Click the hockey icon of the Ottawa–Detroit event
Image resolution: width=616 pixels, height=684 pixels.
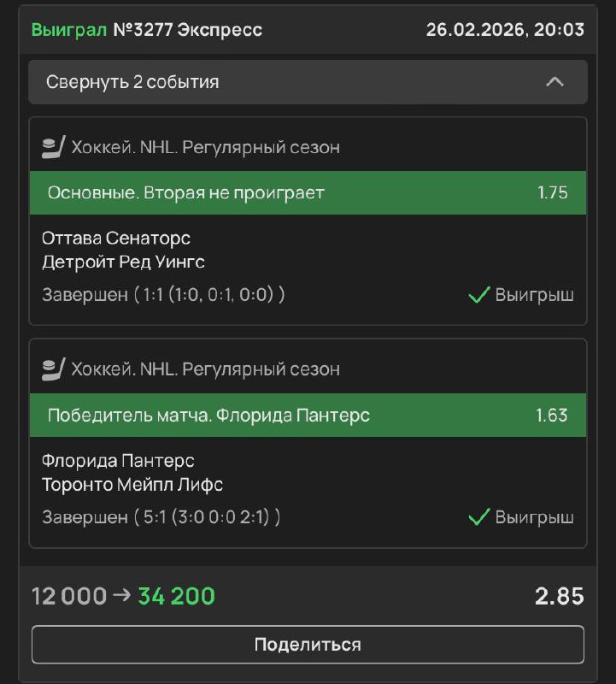coord(53,147)
